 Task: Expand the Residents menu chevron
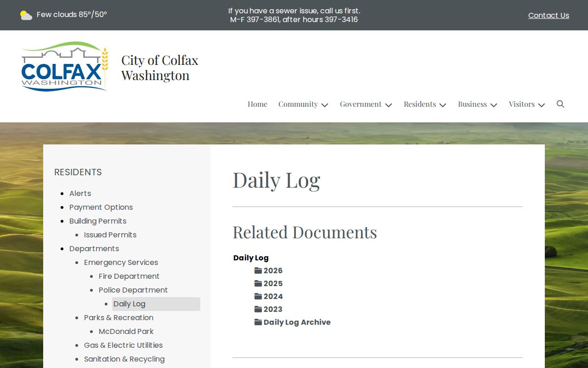pos(443,105)
